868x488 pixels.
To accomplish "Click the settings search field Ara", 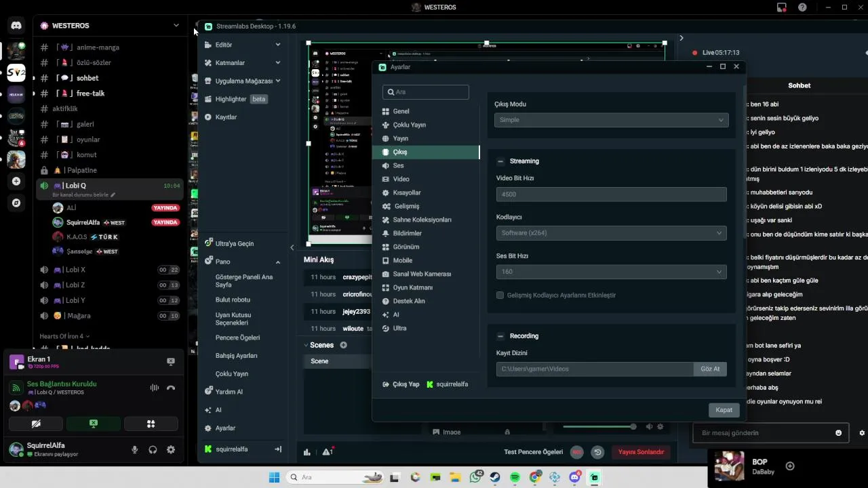I will coord(426,91).
